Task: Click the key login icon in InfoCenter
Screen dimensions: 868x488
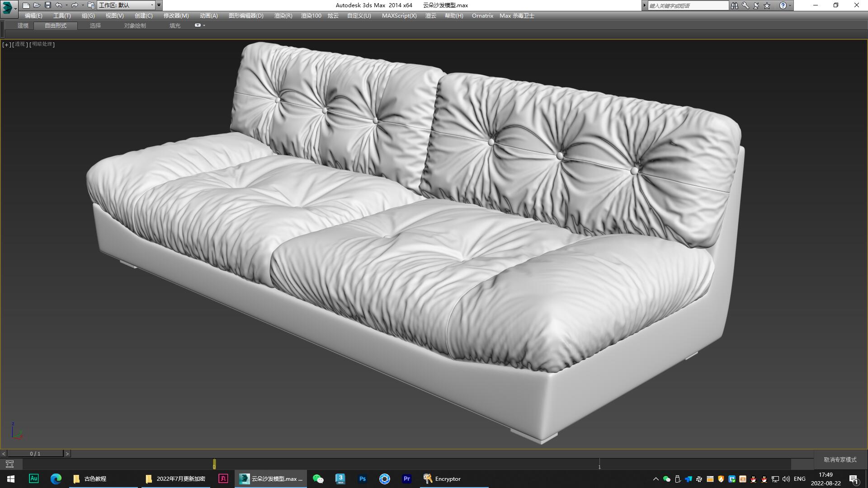Action: click(745, 5)
